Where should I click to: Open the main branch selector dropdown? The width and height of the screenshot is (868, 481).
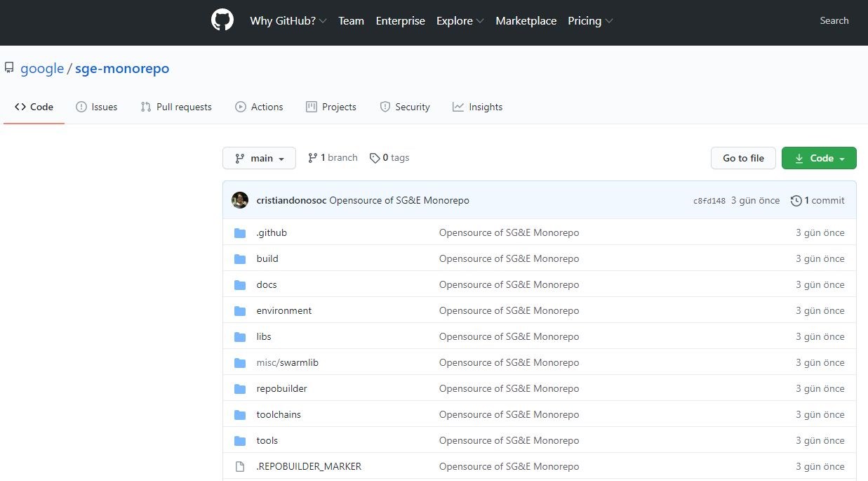pos(259,158)
